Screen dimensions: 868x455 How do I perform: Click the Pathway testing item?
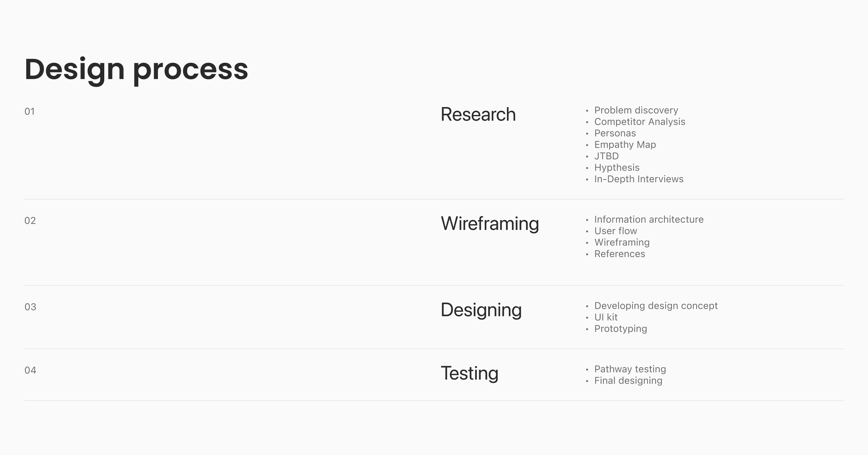pyautogui.click(x=630, y=369)
